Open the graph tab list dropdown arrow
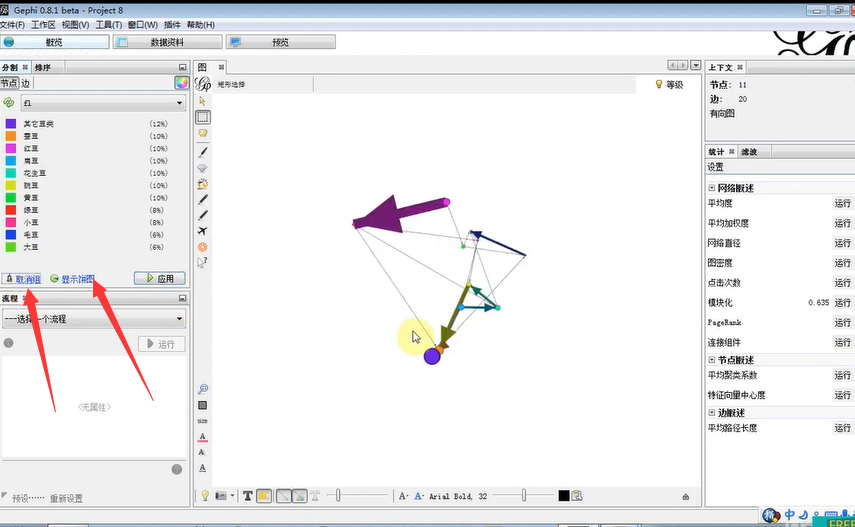Image resolution: width=855 pixels, height=527 pixels. (696, 65)
